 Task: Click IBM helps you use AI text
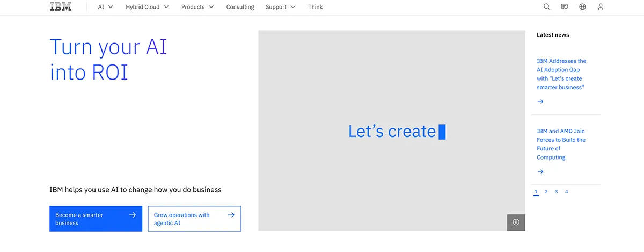pyautogui.click(x=135, y=190)
